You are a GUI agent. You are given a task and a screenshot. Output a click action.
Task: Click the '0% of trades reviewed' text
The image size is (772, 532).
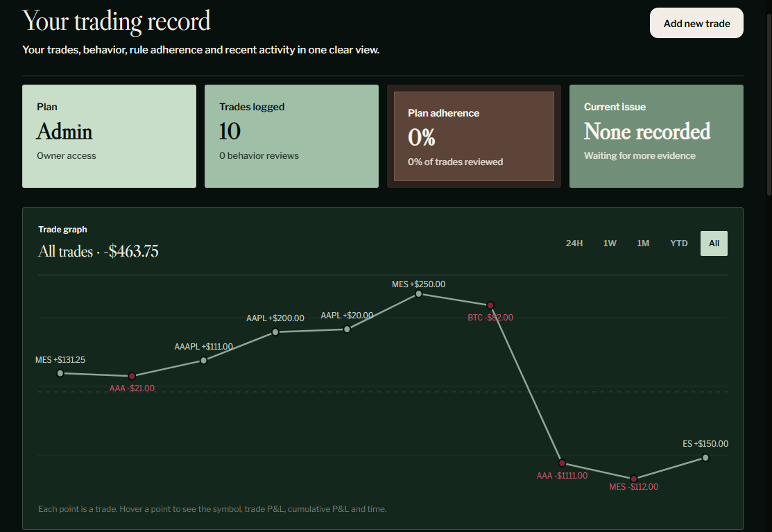pyautogui.click(x=456, y=162)
